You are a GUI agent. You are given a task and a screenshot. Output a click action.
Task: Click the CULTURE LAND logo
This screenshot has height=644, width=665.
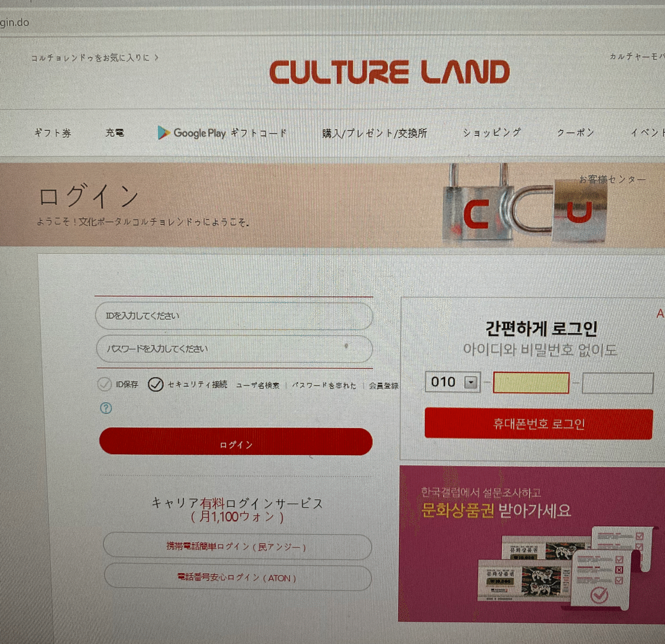389,72
